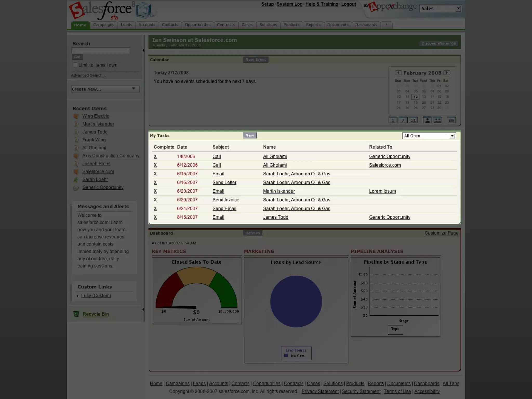Image resolution: width=532 pixels, height=399 pixels.
Task: Open the Sales app selector dropdown
Action: tap(458, 9)
